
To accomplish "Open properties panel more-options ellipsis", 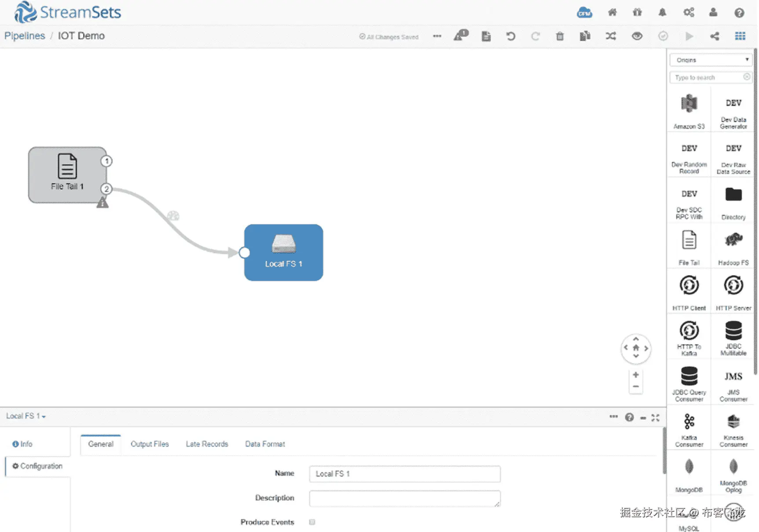I will [x=613, y=416].
